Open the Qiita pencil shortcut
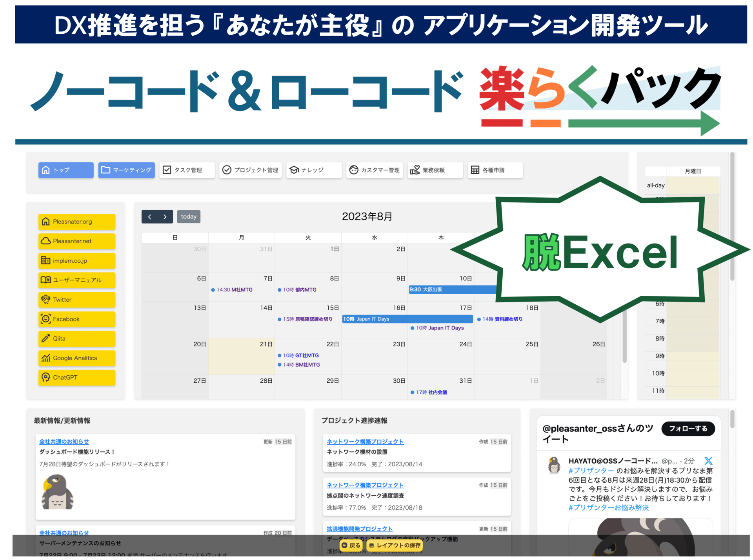 (76, 338)
